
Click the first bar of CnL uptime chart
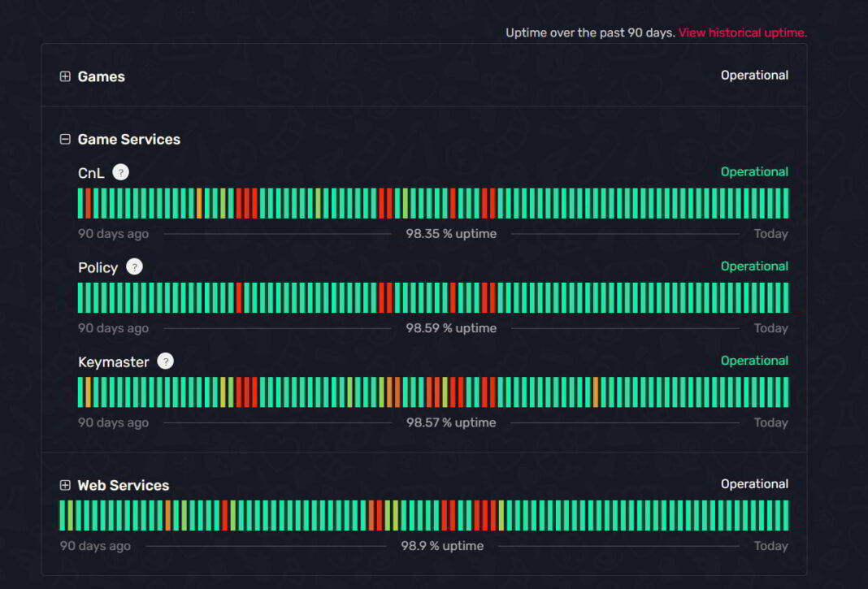80,203
